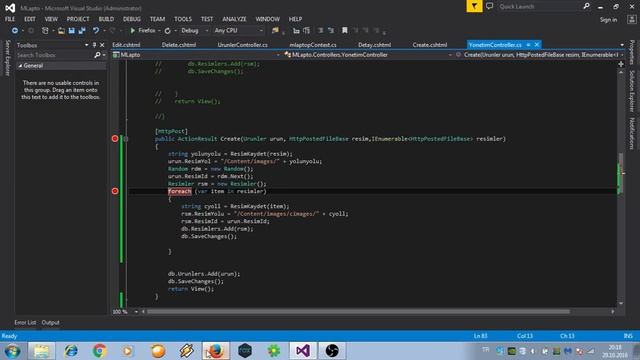Open the Solution Explorer side tab
This screenshot has width=640, height=360.
(x=631, y=91)
